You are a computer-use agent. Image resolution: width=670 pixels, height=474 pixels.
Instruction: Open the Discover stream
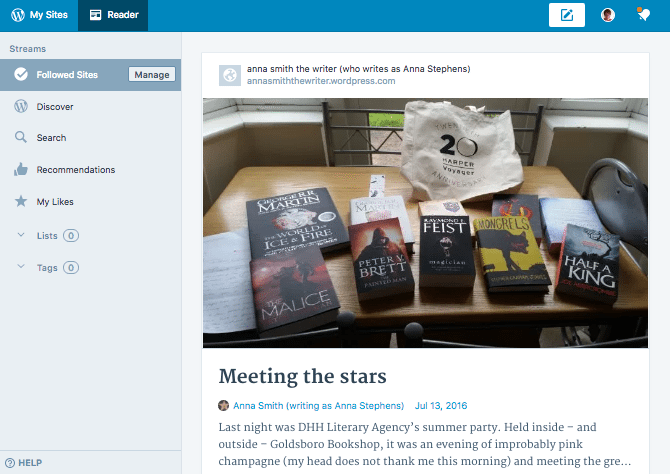[91, 106]
